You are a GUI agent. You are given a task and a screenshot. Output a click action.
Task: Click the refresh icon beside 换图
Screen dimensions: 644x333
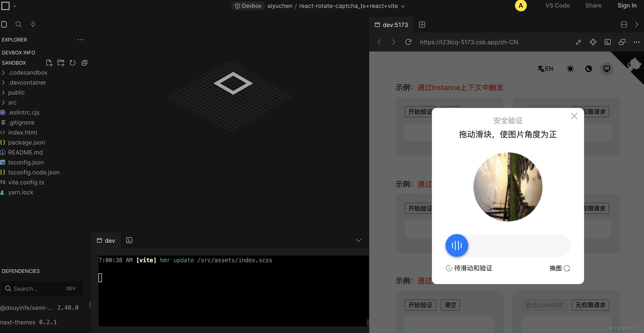click(x=567, y=268)
